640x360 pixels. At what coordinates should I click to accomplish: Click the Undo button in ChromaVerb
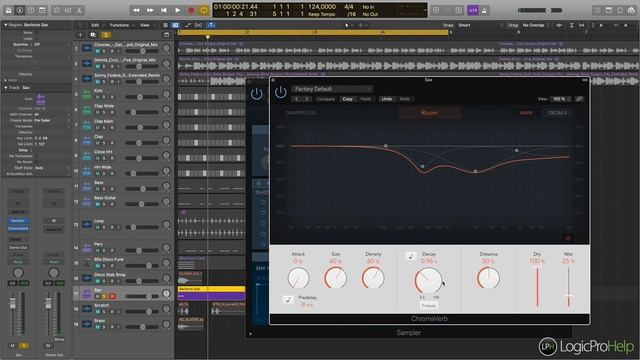tap(387, 99)
